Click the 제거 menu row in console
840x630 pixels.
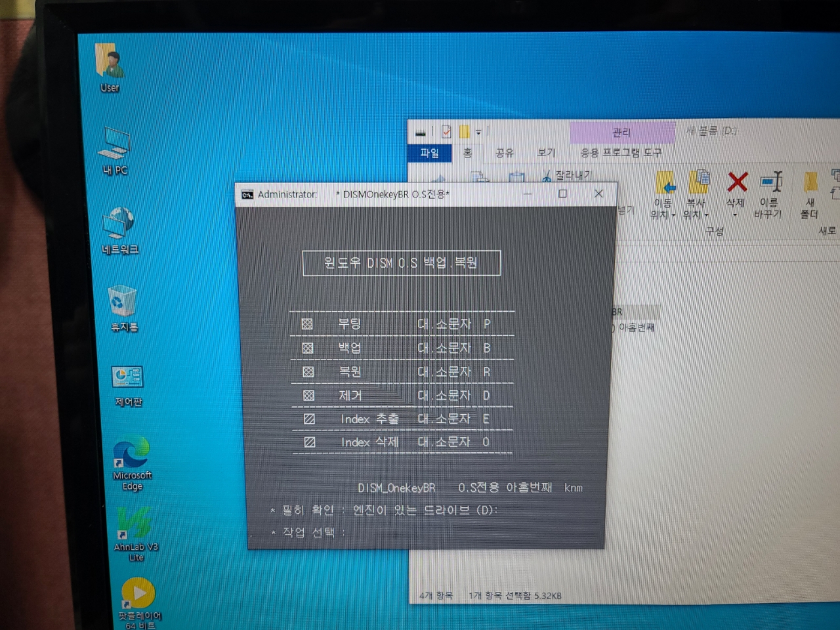[x=402, y=395]
